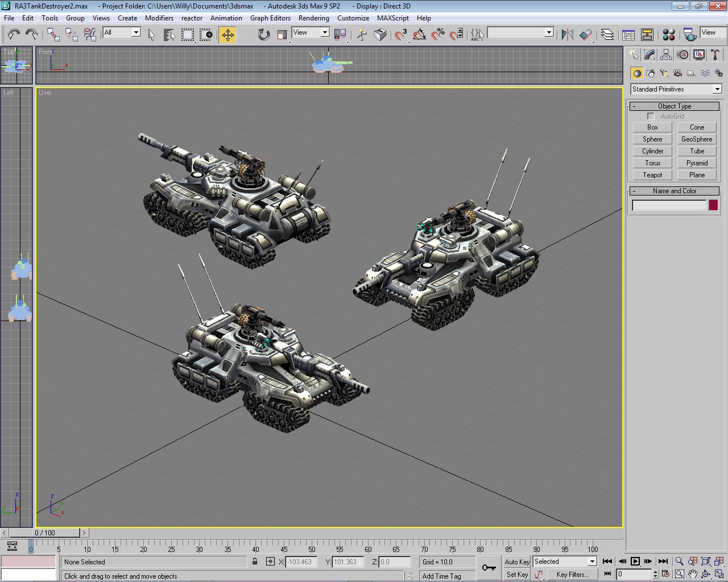Click the time slider 0 / 100 handle

(x=45, y=533)
